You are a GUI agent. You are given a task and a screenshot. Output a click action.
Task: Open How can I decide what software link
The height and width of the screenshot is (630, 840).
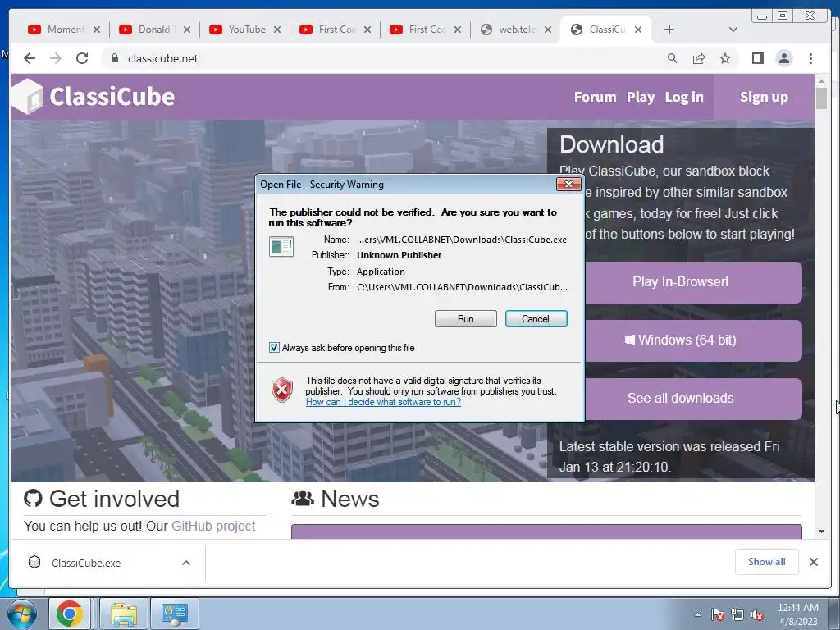pyautogui.click(x=384, y=402)
